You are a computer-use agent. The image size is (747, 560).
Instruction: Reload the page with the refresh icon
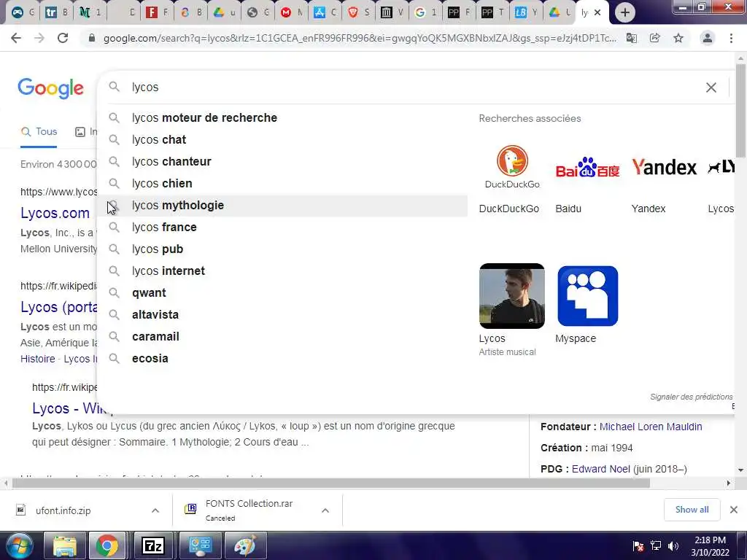[x=63, y=38]
